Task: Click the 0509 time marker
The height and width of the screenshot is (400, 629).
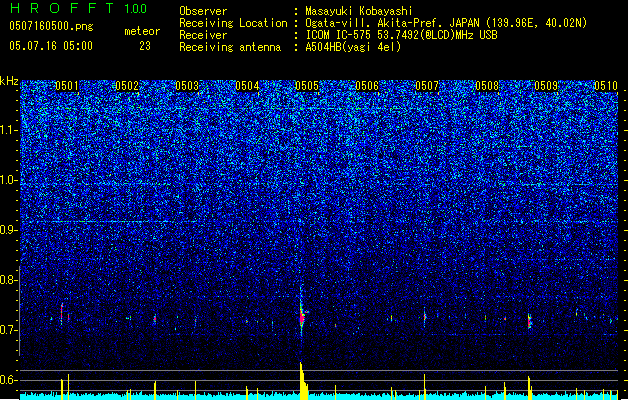Action: point(546,86)
